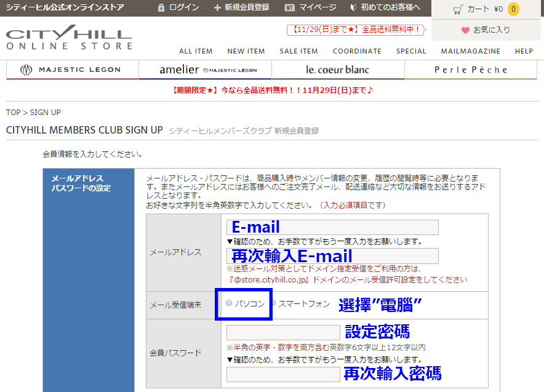Click the City Hill Online Store logo
This screenshot has width=544, height=392.
[x=69, y=38]
